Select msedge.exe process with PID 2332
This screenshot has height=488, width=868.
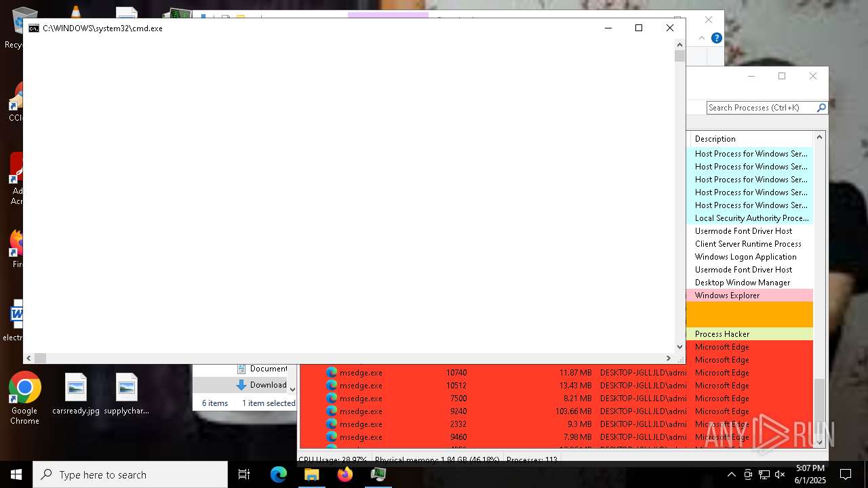[x=556, y=424]
